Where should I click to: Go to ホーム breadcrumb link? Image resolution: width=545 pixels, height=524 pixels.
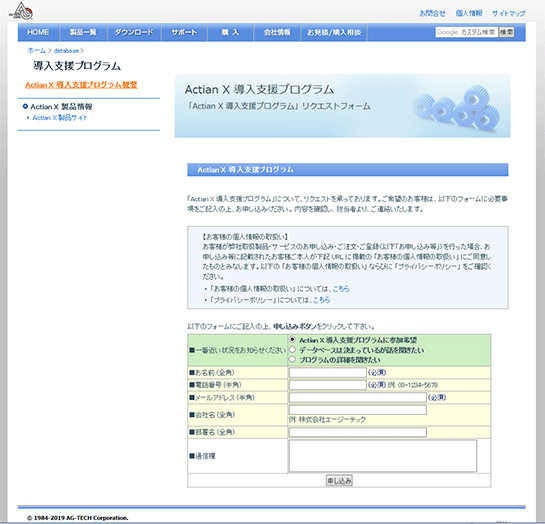pos(36,51)
